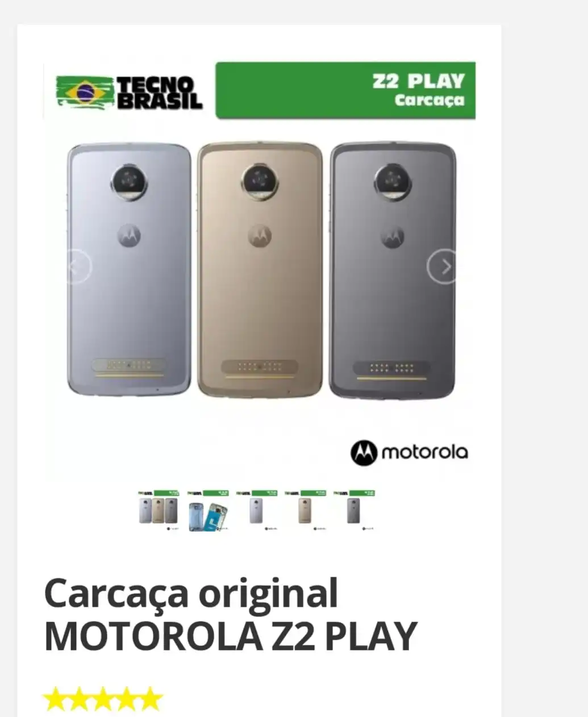The height and width of the screenshot is (717, 588).
Task: Select the dark gray single phone thumbnail
Action: pos(355,510)
